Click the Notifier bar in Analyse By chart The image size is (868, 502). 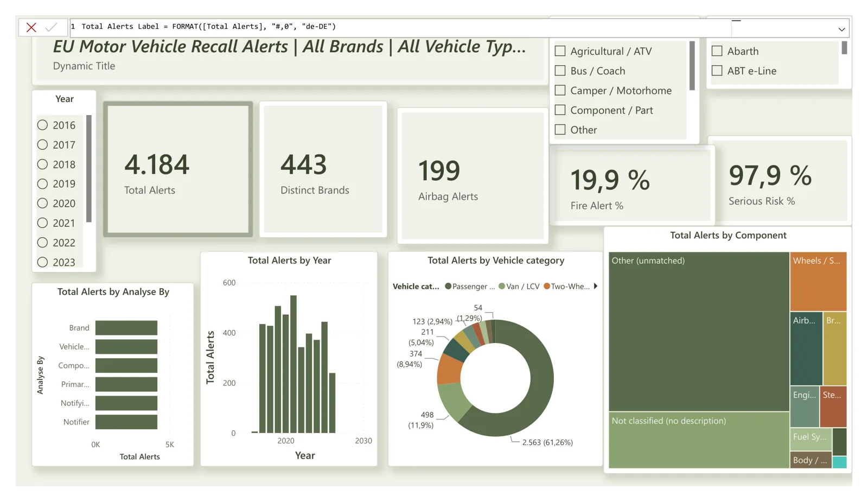pyautogui.click(x=126, y=422)
